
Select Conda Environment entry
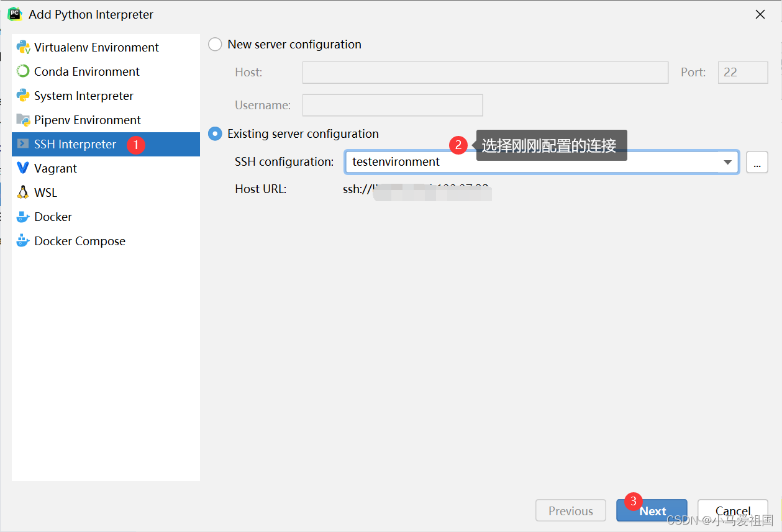(106, 71)
